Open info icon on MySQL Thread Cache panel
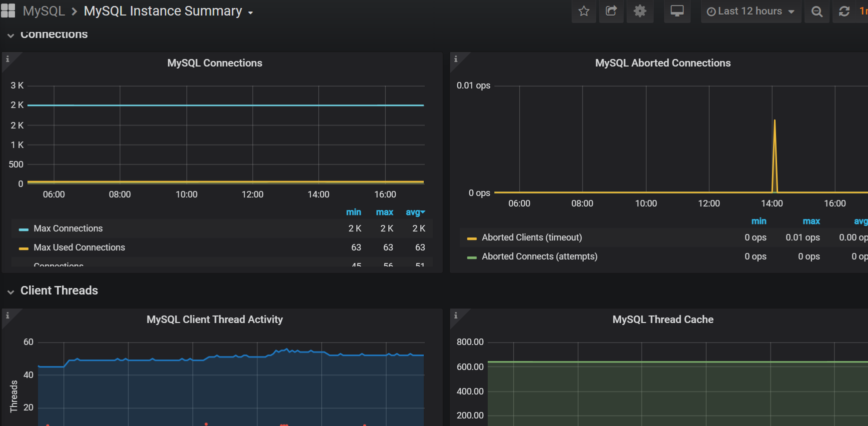The width and height of the screenshot is (868, 426). point(455,315)
